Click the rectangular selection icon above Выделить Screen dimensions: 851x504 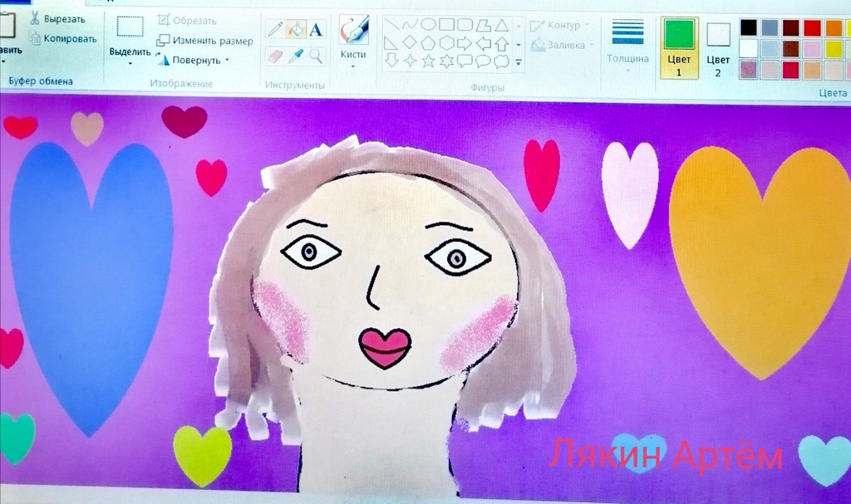pyautogui.click(x=130, y=27)
